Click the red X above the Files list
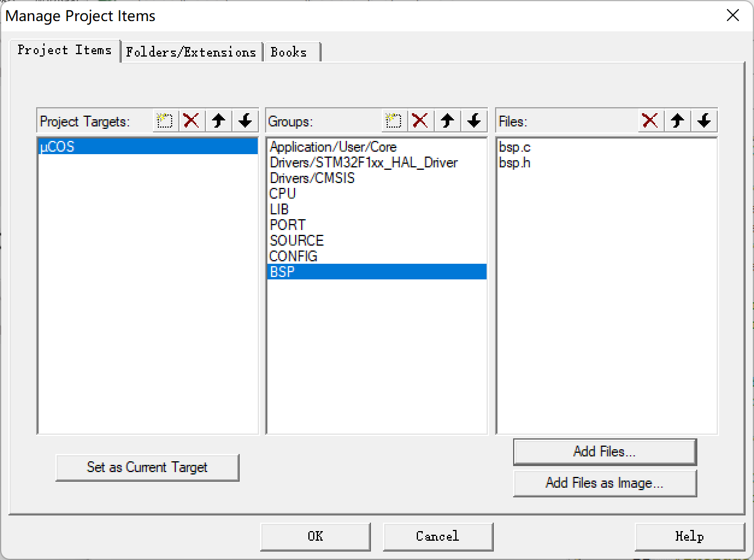Screen dimensions: 754x560 pos(650,120)
